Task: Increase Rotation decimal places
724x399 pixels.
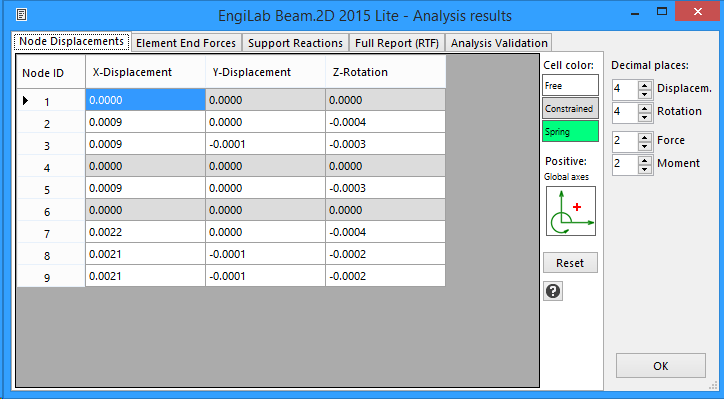Action: 645,108
